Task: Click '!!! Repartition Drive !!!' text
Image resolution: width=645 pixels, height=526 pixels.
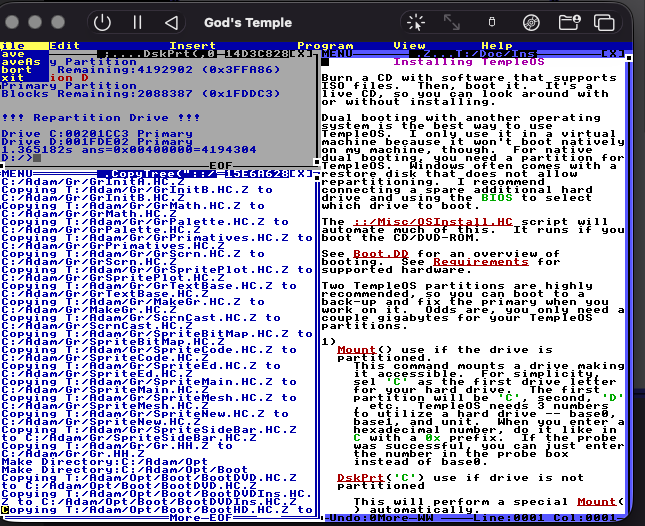Action: (100, 118)
